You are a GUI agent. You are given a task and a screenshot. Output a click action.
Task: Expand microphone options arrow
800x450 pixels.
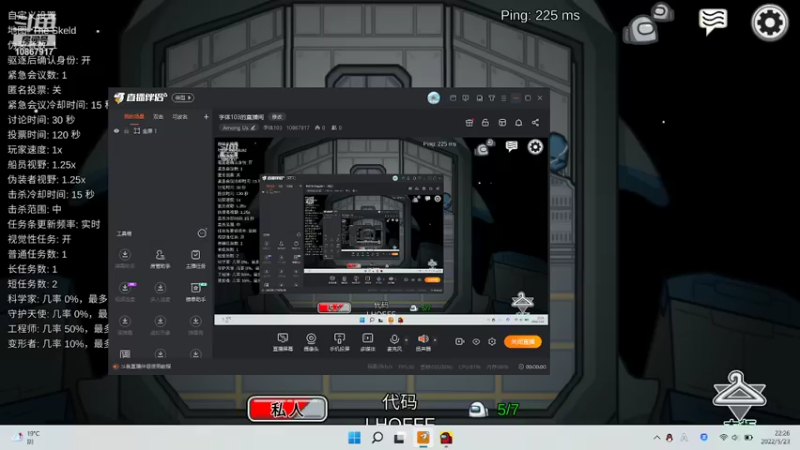tap(407, 339)
